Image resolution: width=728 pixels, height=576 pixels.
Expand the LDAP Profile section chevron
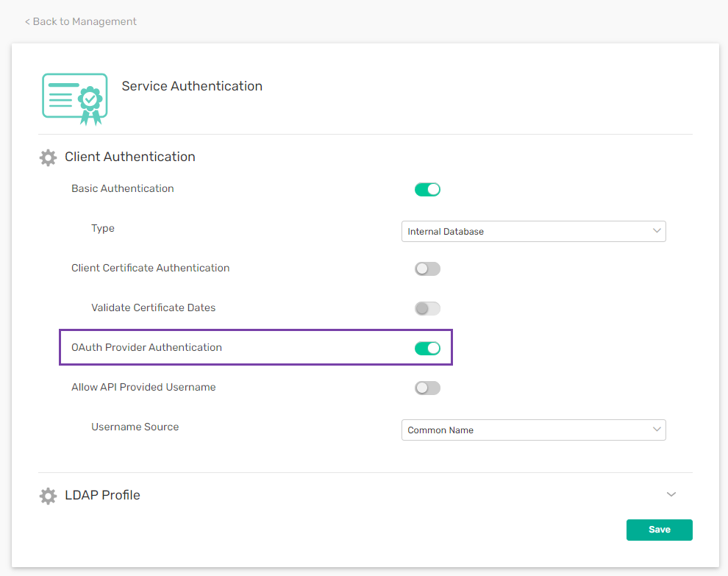[671, 494]
